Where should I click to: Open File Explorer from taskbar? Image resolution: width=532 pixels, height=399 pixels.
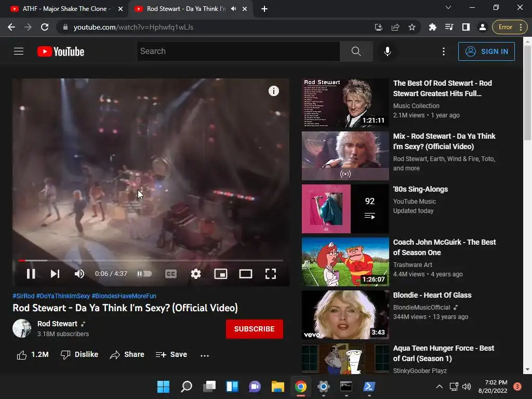[277, 387]
